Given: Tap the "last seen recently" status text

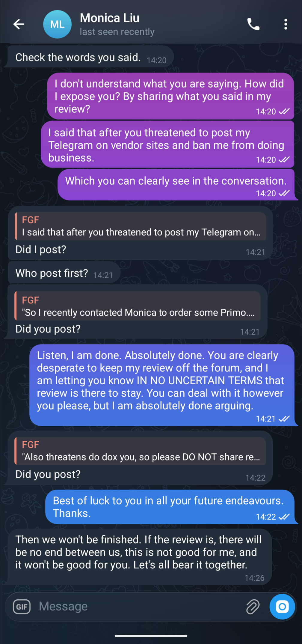Looking at the screenshot, I should 117,32.
